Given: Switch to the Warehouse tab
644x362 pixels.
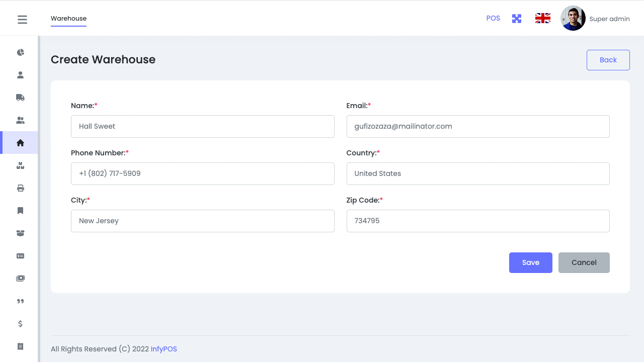Looking at the screenshot, I should (68, 19).
